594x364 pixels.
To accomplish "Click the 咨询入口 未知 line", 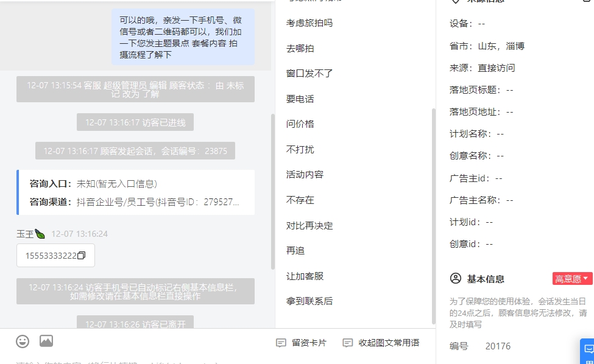I will coord(93,184).
